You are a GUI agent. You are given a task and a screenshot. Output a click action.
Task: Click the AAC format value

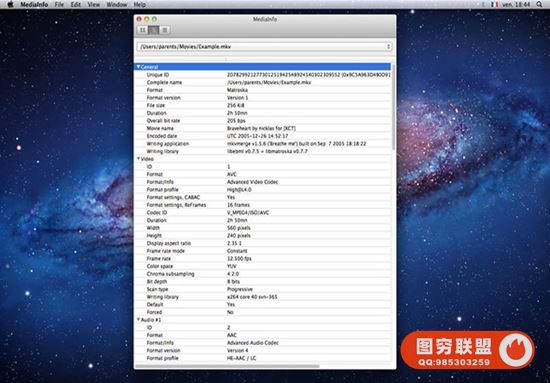232,335
